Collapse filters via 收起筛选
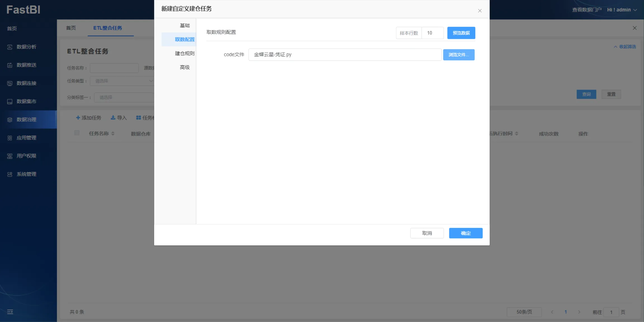The width and height of the screenshot is (644, 322). (625, 47)
